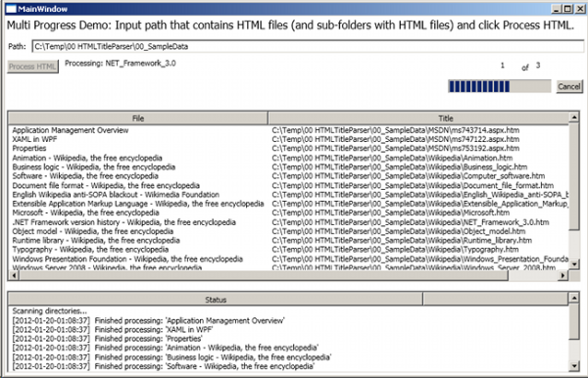Click status line 'Finished processing: Application Management Overview'

coord(149,320)
